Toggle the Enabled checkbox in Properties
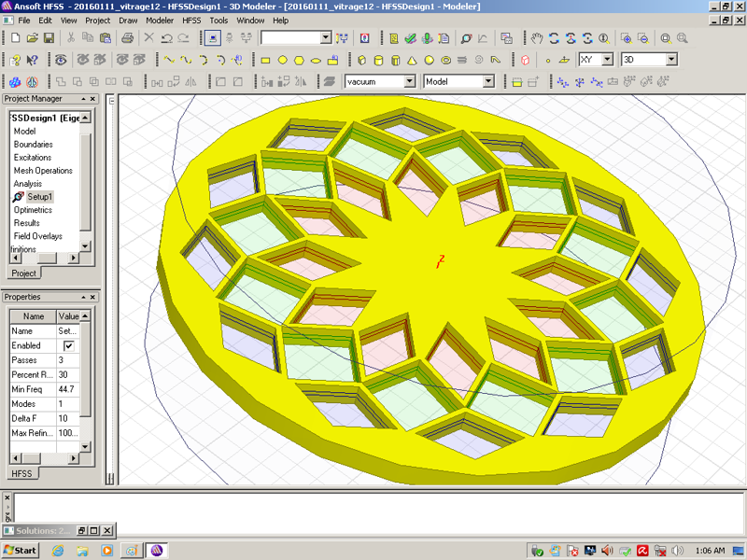Screen dimensions: 747x560 point(68,345)
